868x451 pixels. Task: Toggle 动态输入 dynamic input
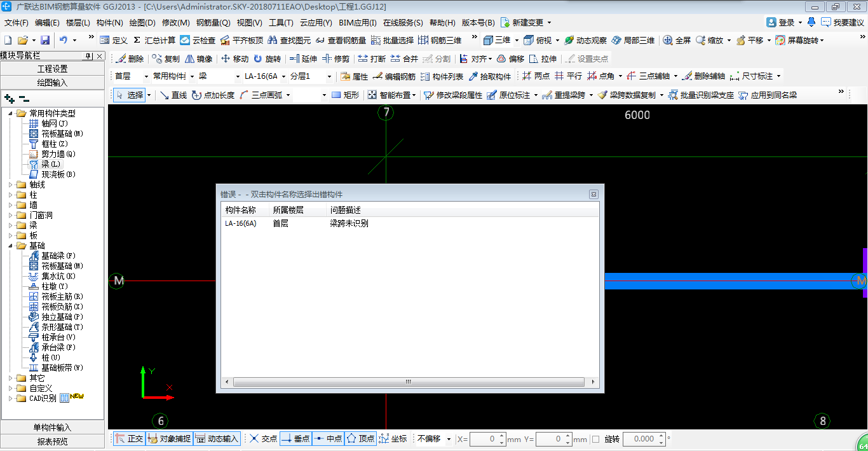(217, 439)
